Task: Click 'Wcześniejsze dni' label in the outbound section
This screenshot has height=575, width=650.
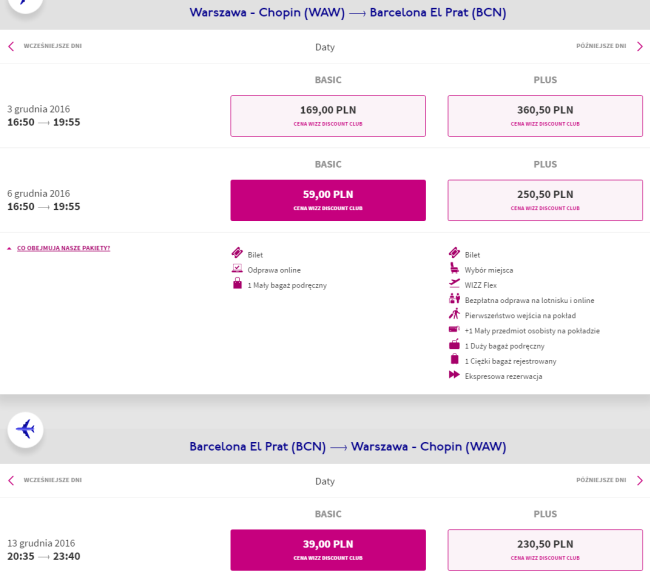Action: click(x=53, y=46)
